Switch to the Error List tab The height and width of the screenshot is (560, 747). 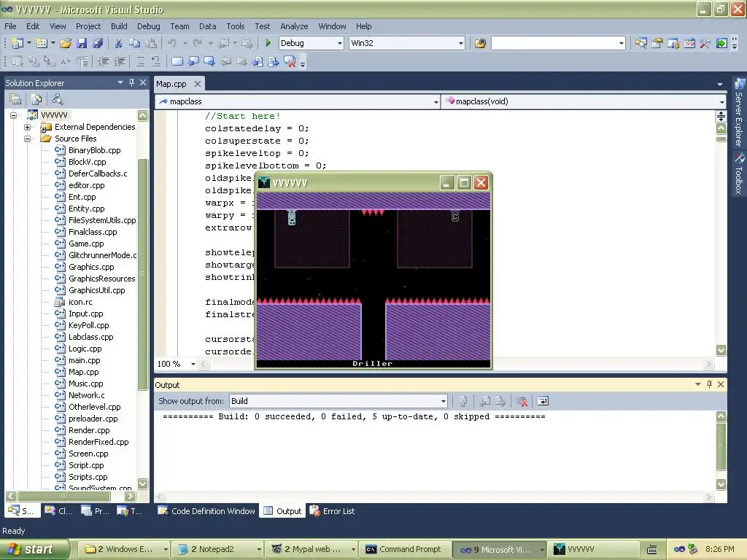click(332, 511)
